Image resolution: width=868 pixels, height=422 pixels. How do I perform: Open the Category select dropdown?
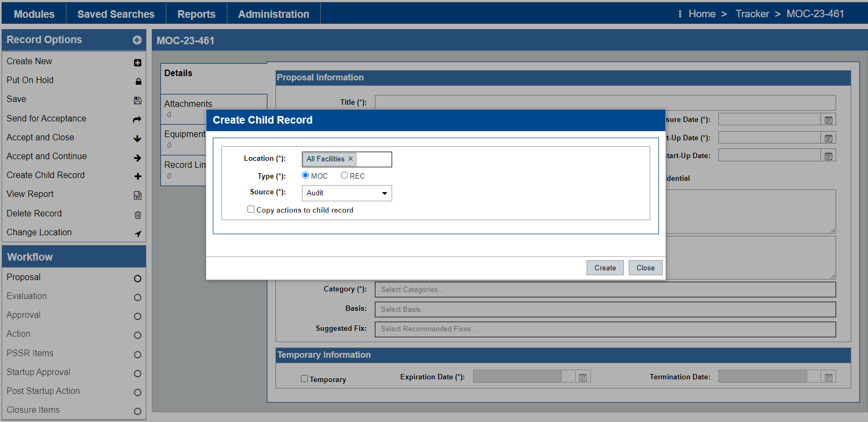click(x=605, y=290)
